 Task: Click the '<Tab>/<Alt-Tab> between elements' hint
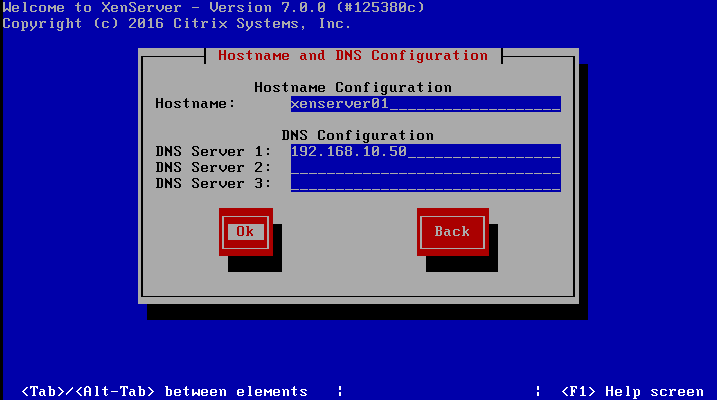[x=165, y=392]
